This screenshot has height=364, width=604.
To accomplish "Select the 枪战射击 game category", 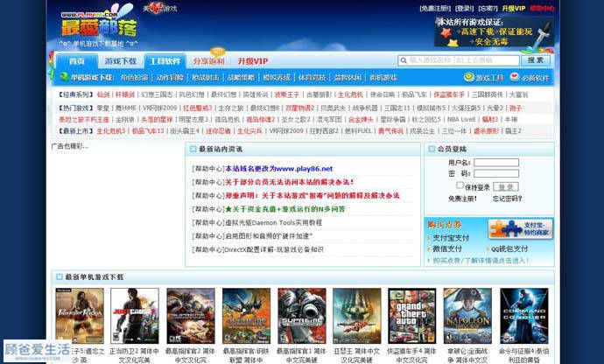I will [206, 77].
